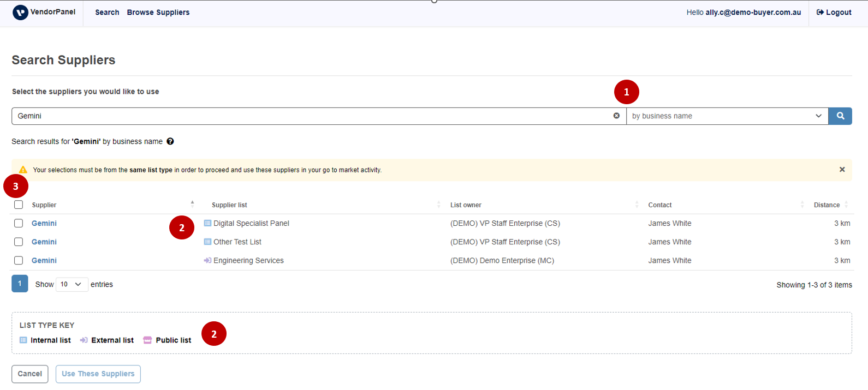Viewport: 868px width, 390px height.
Task: Click the Engineering Services list name
Action: [x=248, y=260]
